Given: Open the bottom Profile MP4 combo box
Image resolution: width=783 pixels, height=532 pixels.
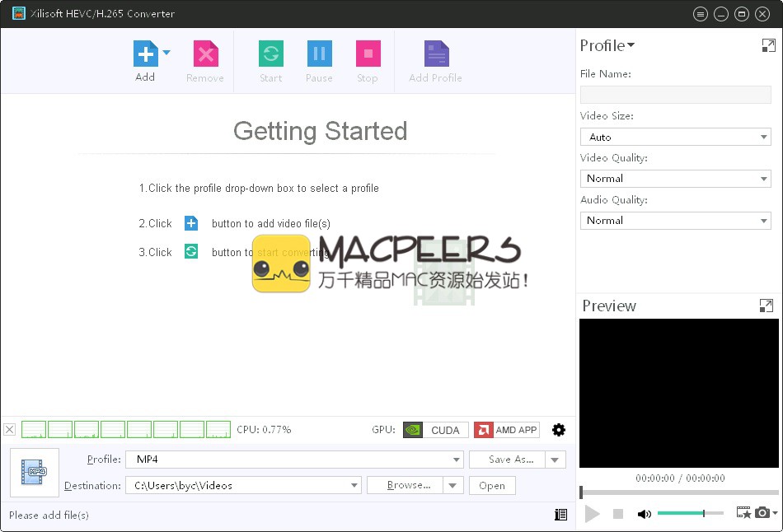Looking at the screenshot, I should click(294, 460).
